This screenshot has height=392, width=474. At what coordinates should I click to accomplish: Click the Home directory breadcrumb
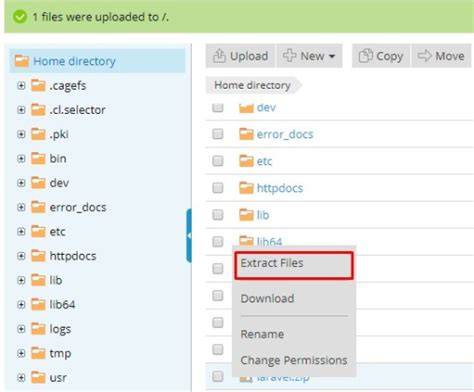(252, 85)
